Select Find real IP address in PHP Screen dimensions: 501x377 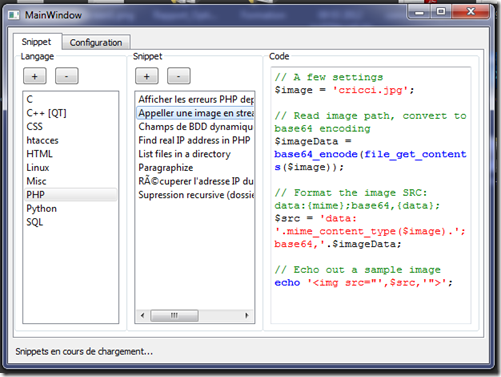(x=195, y=140)
